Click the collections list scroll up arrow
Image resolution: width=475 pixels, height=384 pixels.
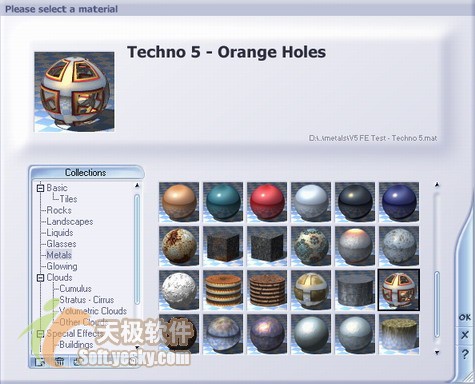pyautogui.click(x=137, y=185)
